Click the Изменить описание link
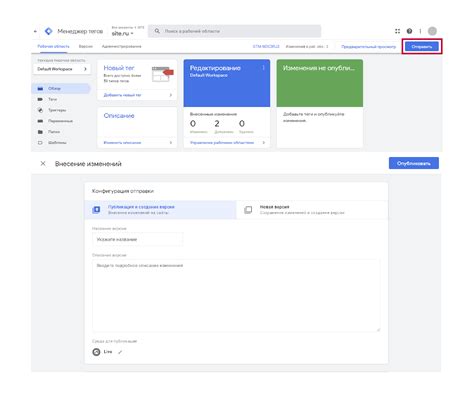 coord(122,143)
